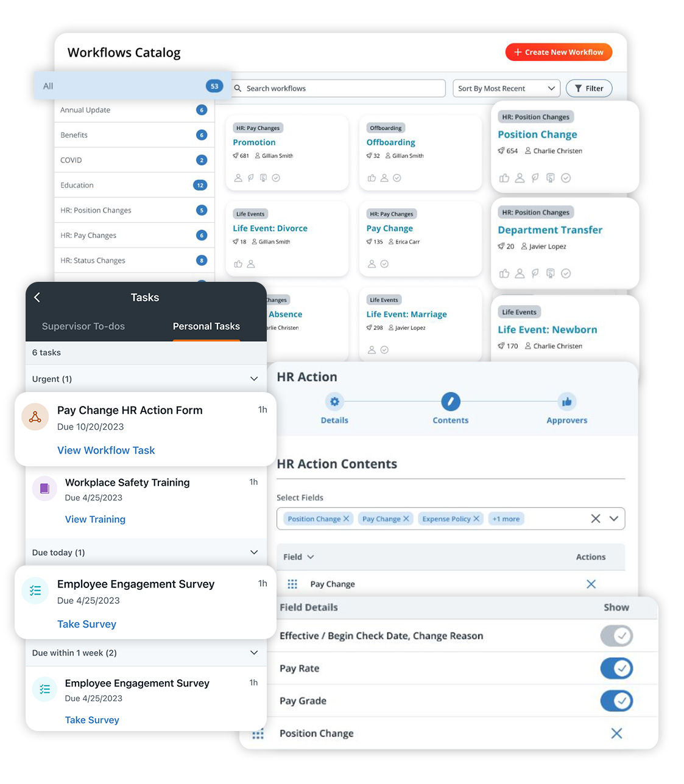Image resolution: width=684 pixels, height=784 pixels.
Task: Collapse the Urgent (1) task section
Action: [x=254, y=379]
